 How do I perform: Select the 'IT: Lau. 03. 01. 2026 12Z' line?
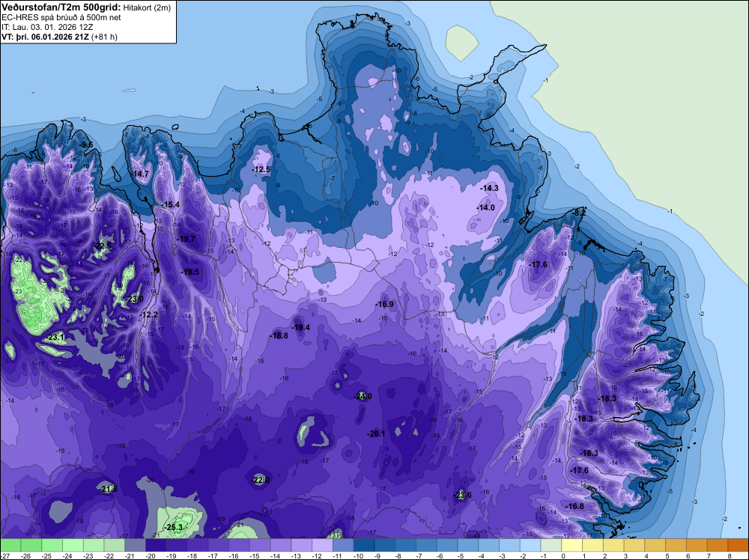click(47, 27)
